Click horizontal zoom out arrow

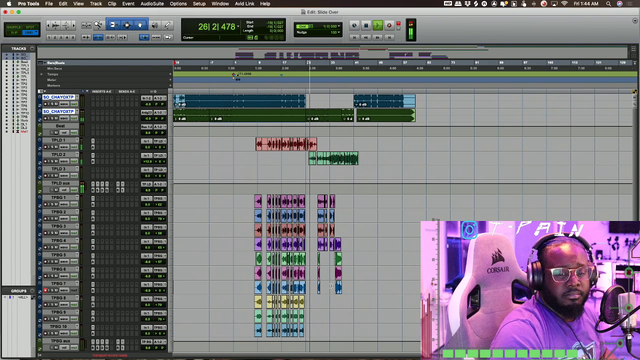[49, 25]
